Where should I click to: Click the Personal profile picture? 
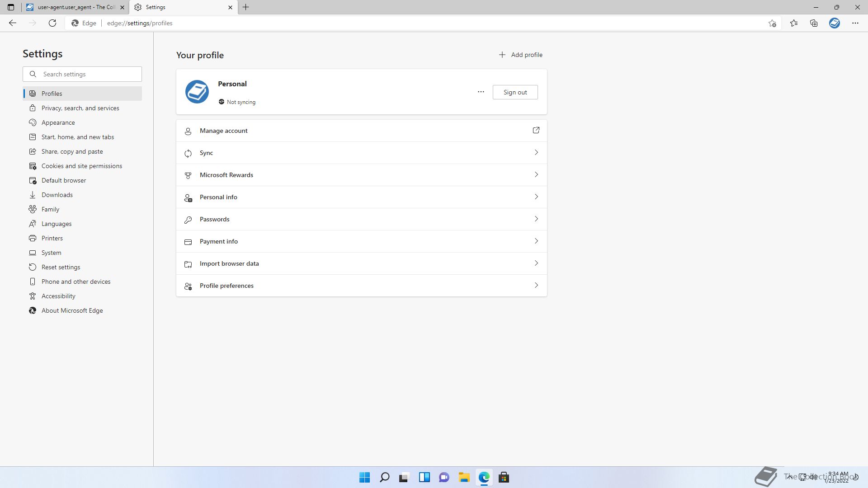pyautogui.click(x=197, y=92)
